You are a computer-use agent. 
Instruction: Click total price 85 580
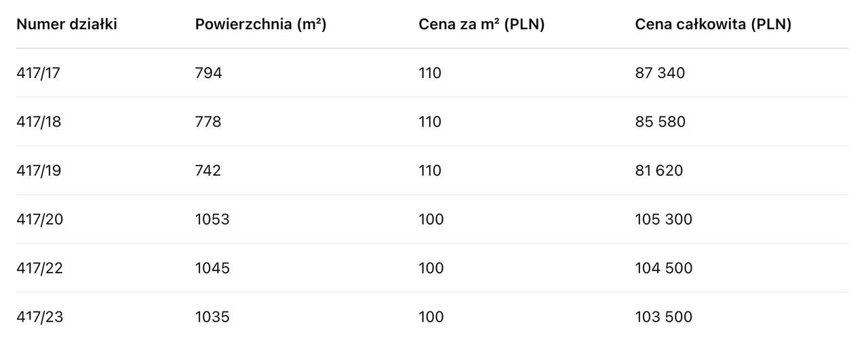(660, 121)
